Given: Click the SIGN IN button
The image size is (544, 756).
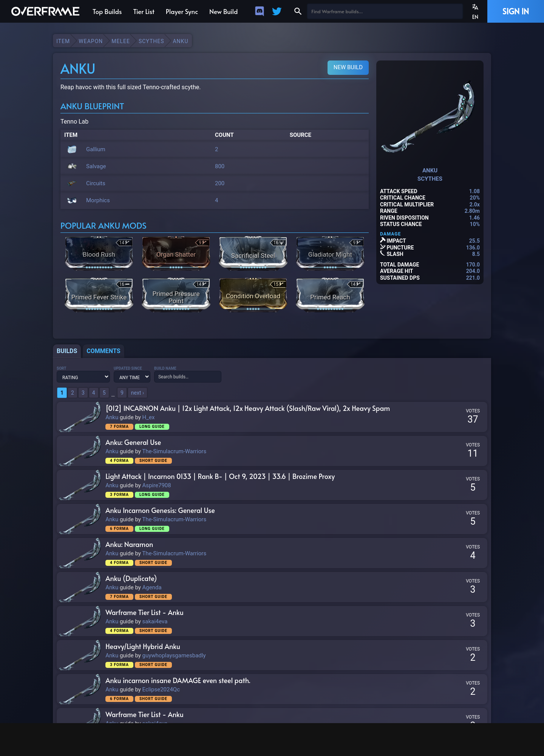Looking at the screenshot, I should 516,11.
